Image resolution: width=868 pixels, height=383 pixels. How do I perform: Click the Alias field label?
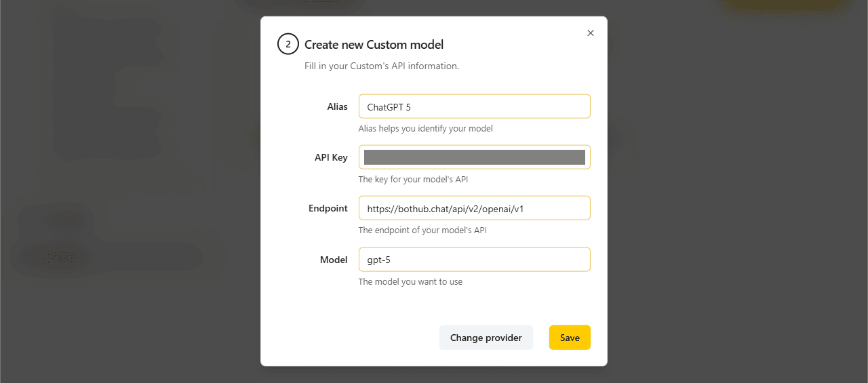tap(337, 106)
